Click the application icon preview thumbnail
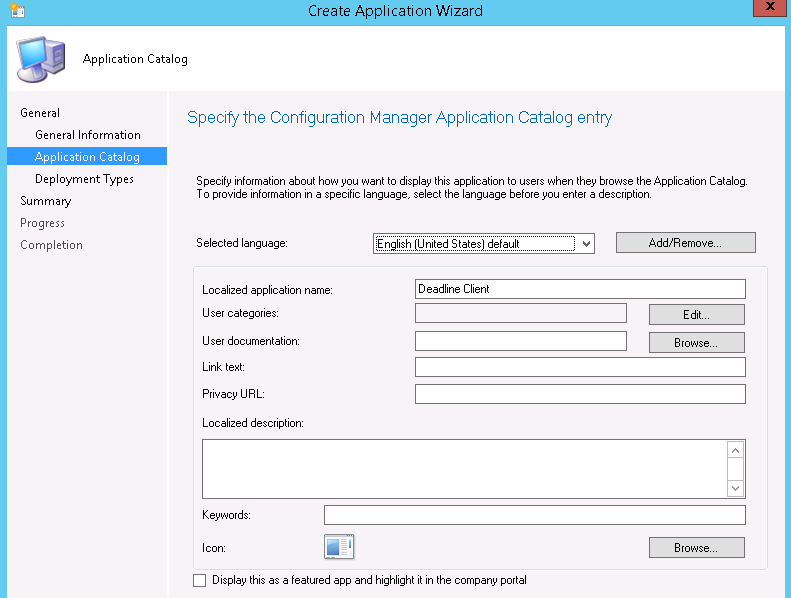 [339, 547]
